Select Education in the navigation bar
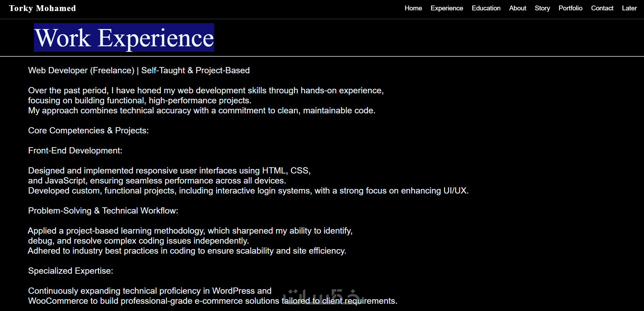644x311 pixels. coord(486,8)
